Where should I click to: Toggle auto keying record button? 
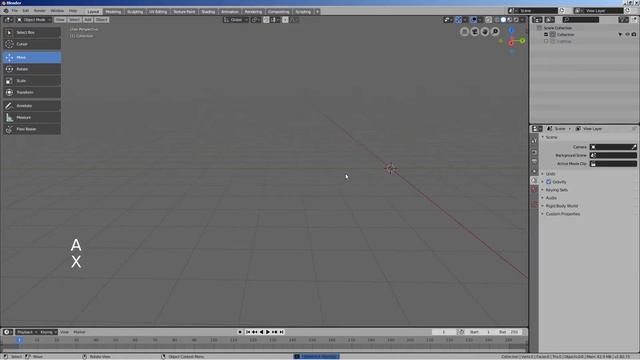pos(240,332)
